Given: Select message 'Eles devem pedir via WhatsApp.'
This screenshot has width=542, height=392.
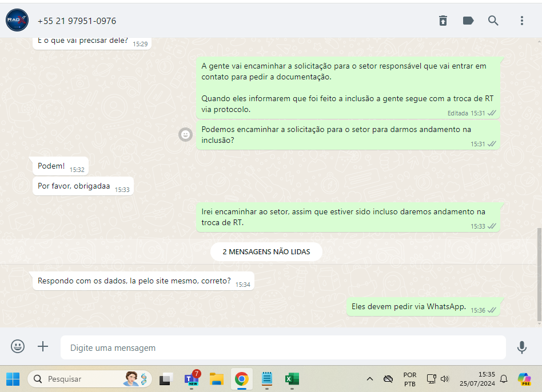Looking at the screenshot, I should [x=423, y=307].
